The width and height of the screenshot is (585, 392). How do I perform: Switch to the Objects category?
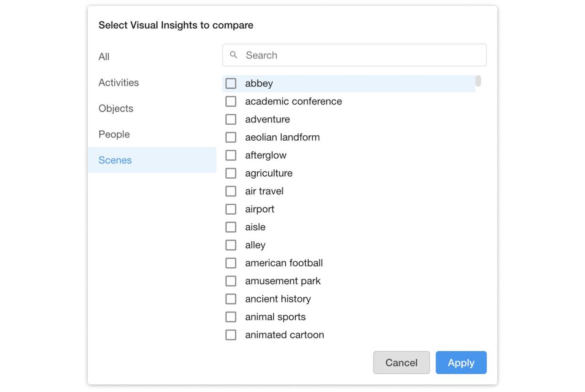click(116, 109)
